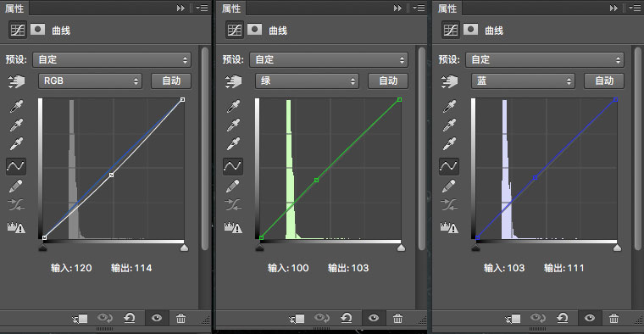Activate on-image adjustment hand in RGB panel
Viewport: 644px width, 334px height.
coord(16,81)
